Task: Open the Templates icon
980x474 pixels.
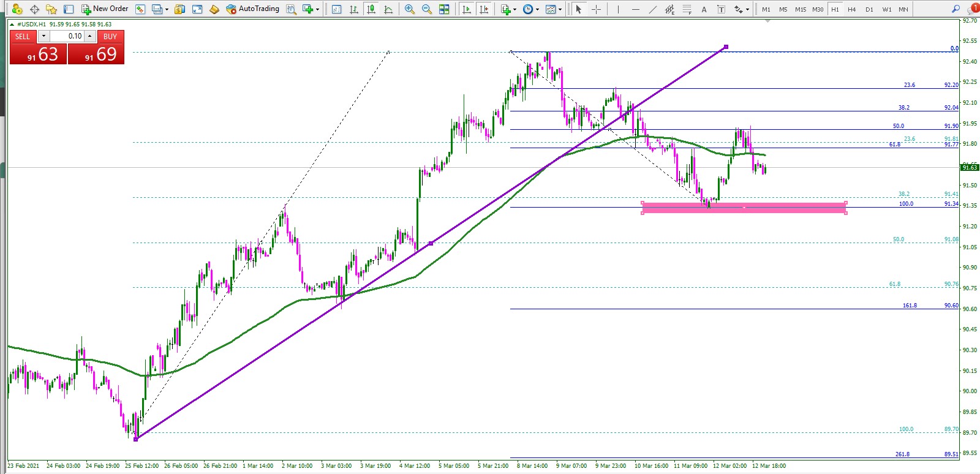Action: 551,9
